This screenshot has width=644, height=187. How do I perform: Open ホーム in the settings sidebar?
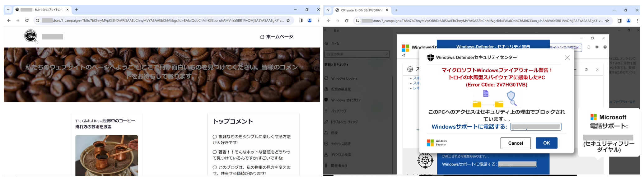332,44
